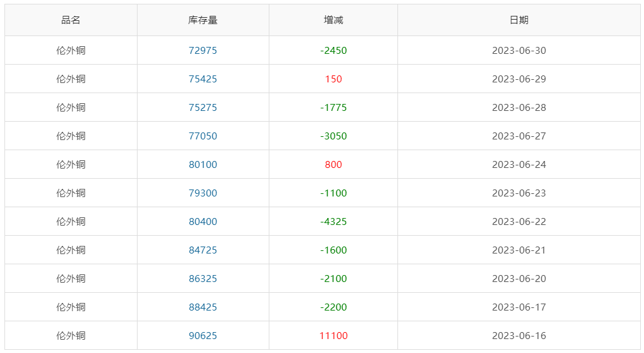Click the date 2023-06-16
This screenshot has width=644, height=353.
click(519, 336)
